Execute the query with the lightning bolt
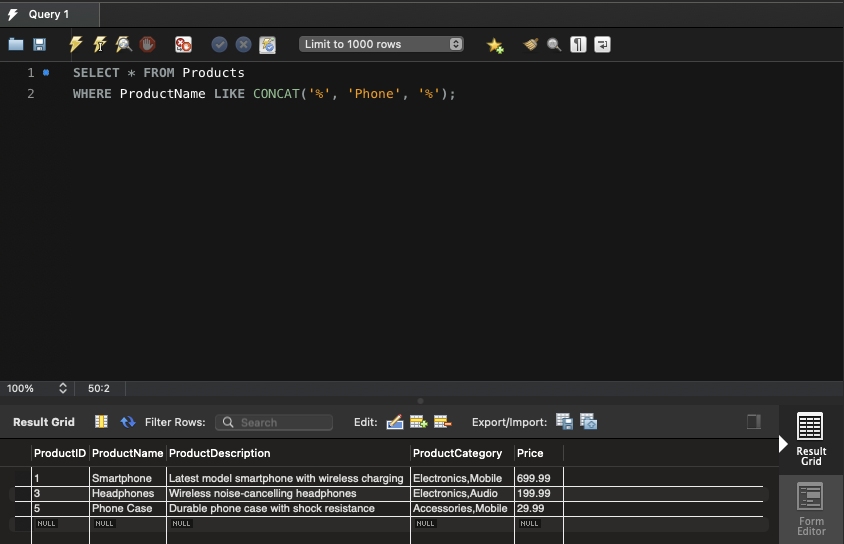Screen dimensions: 844x544 click(x=76, y=44)
